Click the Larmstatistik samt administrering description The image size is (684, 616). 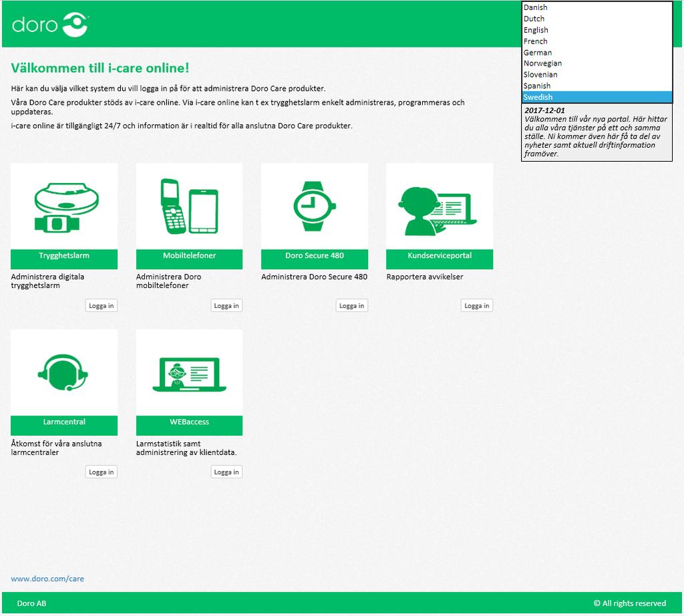tap(186, 448)
